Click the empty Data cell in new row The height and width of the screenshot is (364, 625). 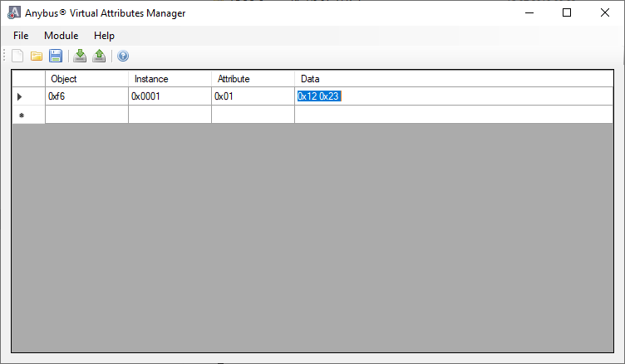coord(454,115)
